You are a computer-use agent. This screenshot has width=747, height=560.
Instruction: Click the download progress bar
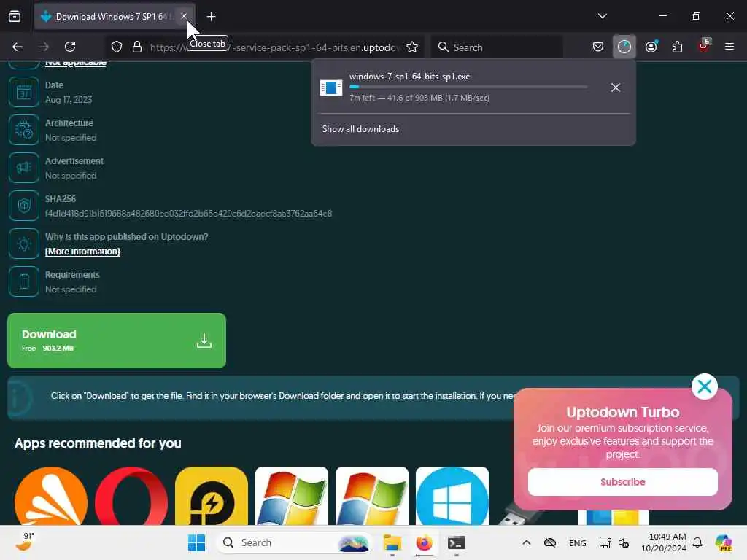(468, 87)
